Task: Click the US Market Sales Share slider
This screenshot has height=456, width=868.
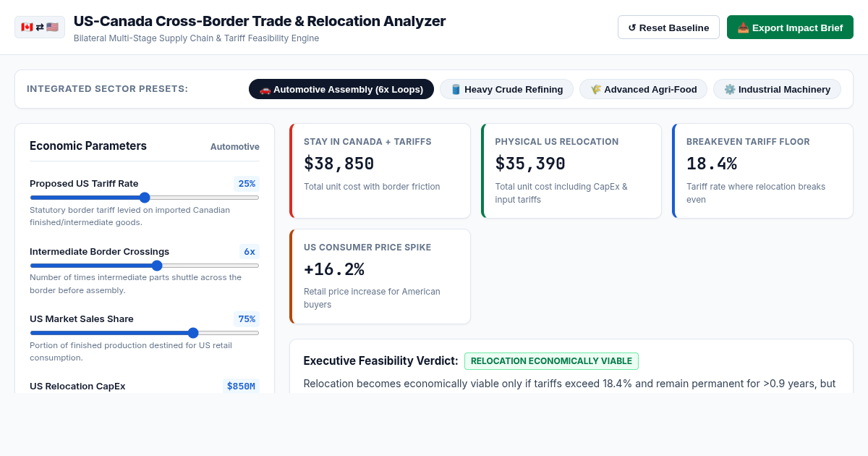Action: (x=145, y=333)
